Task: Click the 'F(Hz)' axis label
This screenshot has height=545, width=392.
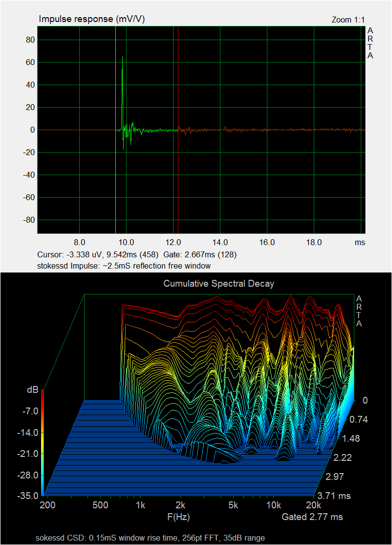Action: tap(178, 517)
